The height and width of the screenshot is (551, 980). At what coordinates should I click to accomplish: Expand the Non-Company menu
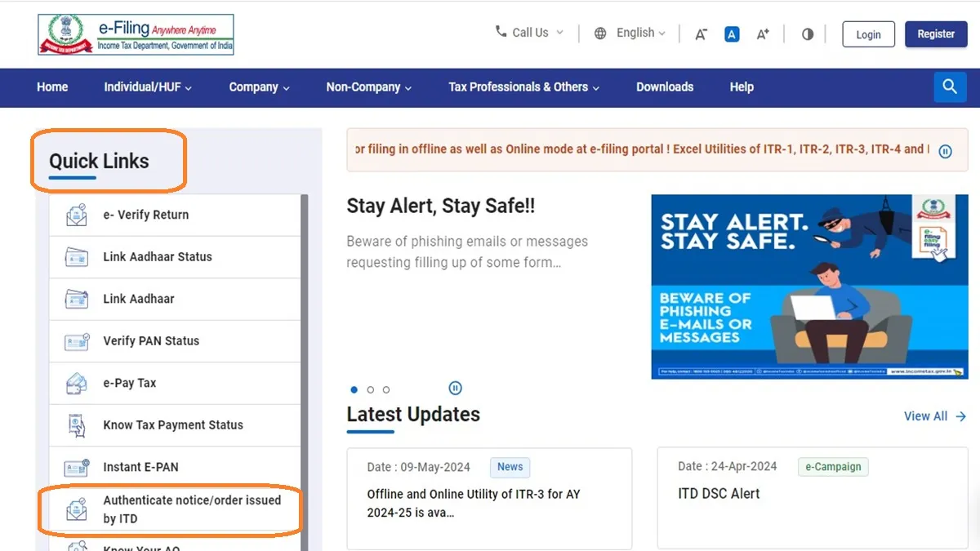[369, 87]
